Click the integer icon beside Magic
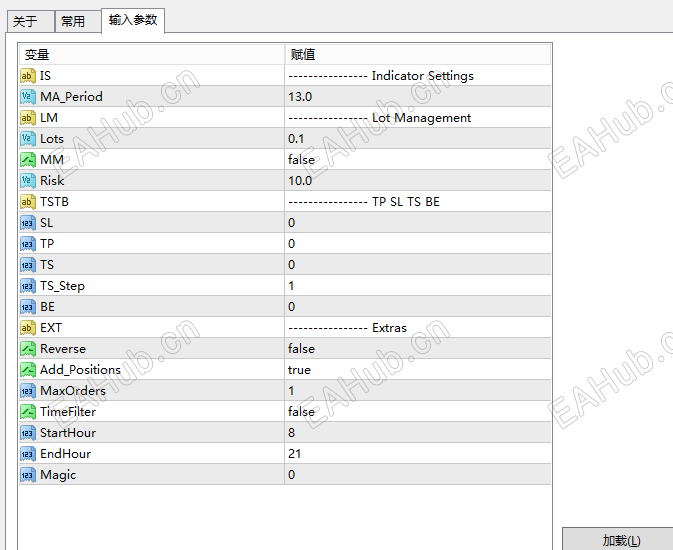This screenshot has height=550, width=673. (28, 475)
